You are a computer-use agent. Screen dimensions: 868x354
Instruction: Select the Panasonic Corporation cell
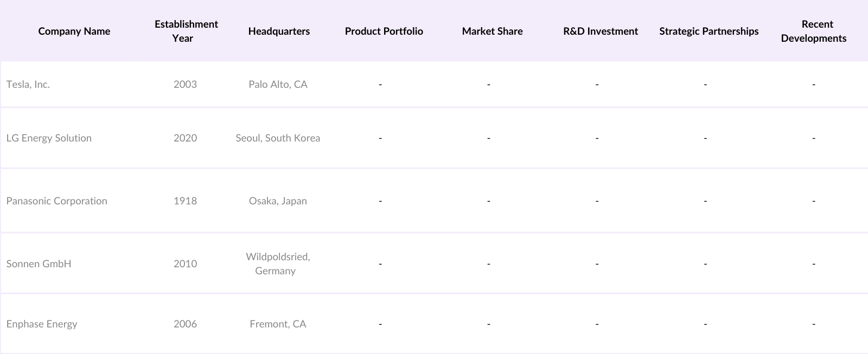(x=57, y=201)
